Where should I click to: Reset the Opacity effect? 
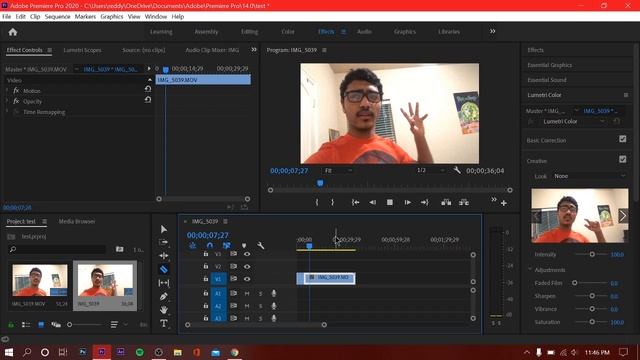pyautogui.click(x=148, y=99)
